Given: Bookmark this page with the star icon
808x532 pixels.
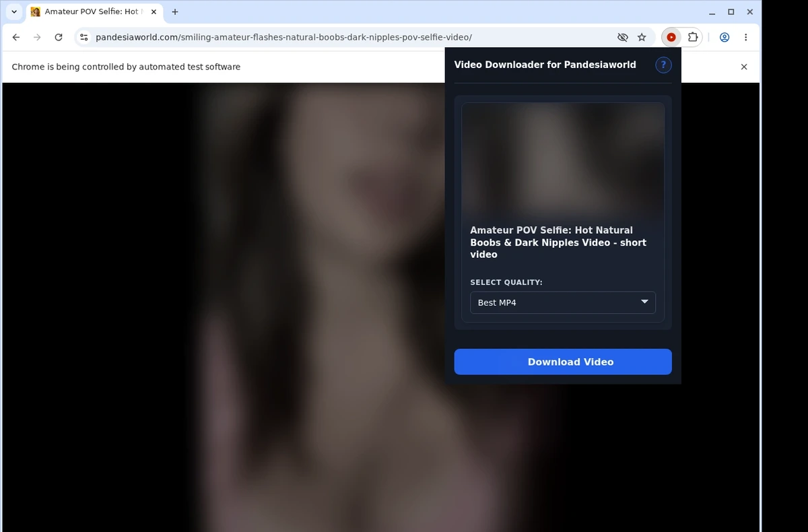Looking at the screenshot, I should tap(642, 38).
